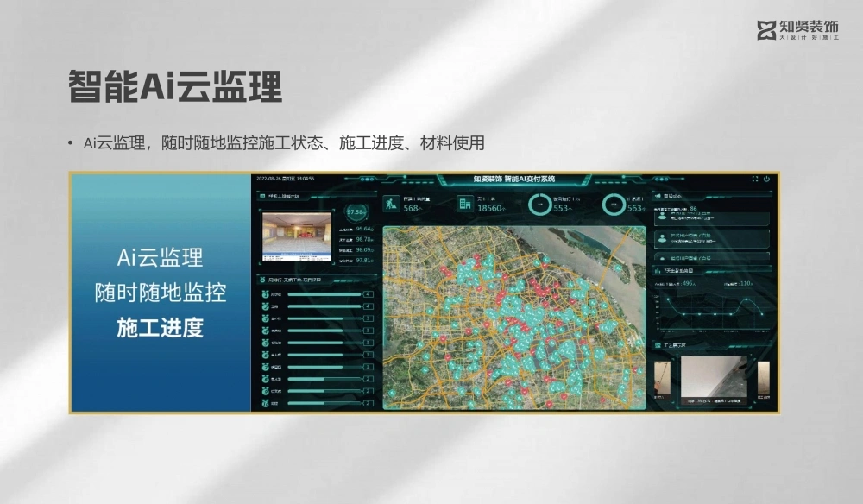Click the '98.78' percentage value
This screenshot has height=504, width=863.
(363, 239)
